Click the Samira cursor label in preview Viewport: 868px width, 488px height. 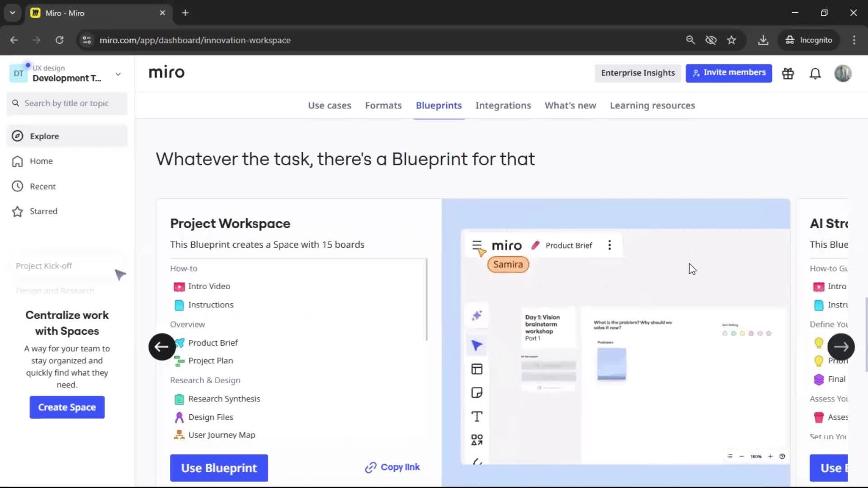(508, 265)
